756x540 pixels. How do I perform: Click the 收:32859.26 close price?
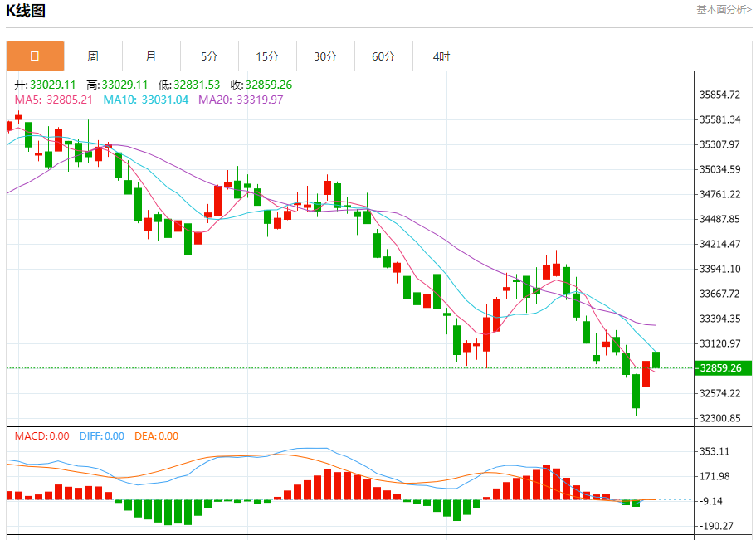[261, 85]
